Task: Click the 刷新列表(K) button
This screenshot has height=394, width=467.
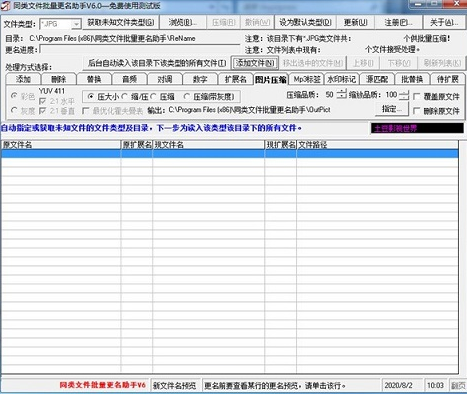Action: [442, 63]
